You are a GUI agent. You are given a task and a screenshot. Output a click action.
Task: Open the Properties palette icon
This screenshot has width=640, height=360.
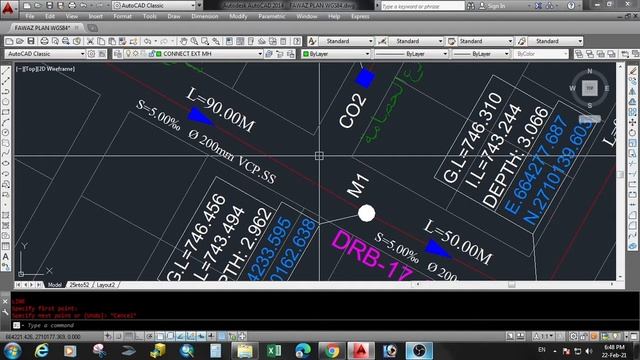point(229,41)
